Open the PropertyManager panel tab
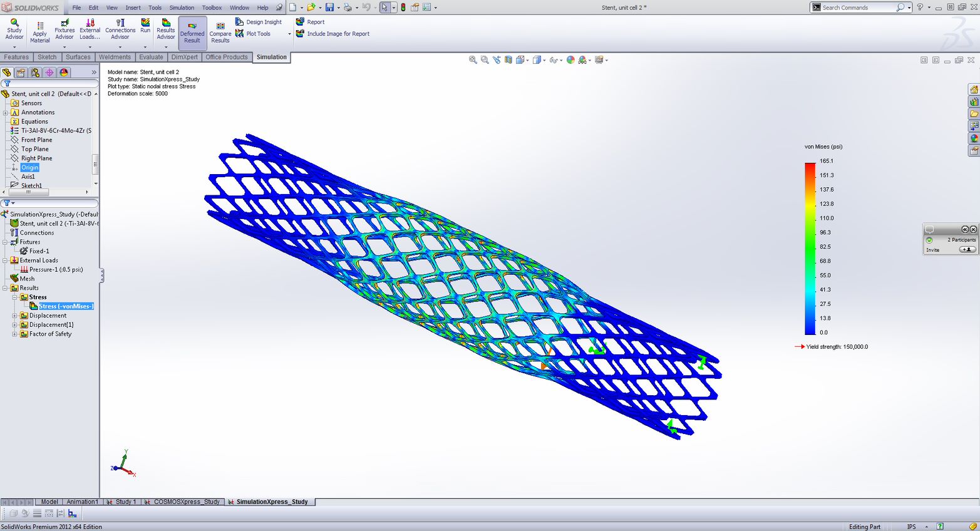This screenshot has height=531, width=980. (21, 73)
